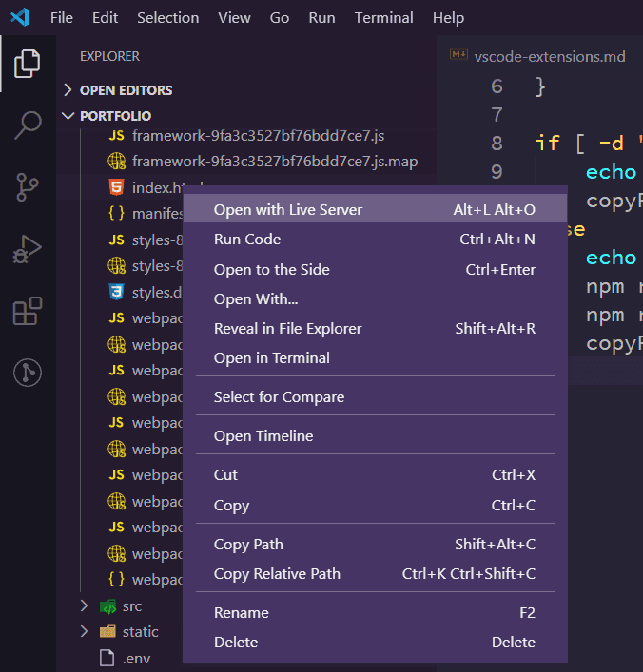
Task: Open the Edit menu
Action: coord(105,17)
